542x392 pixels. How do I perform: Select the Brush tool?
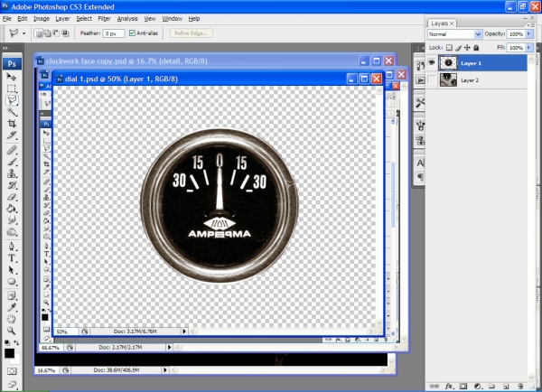(12, 162)
